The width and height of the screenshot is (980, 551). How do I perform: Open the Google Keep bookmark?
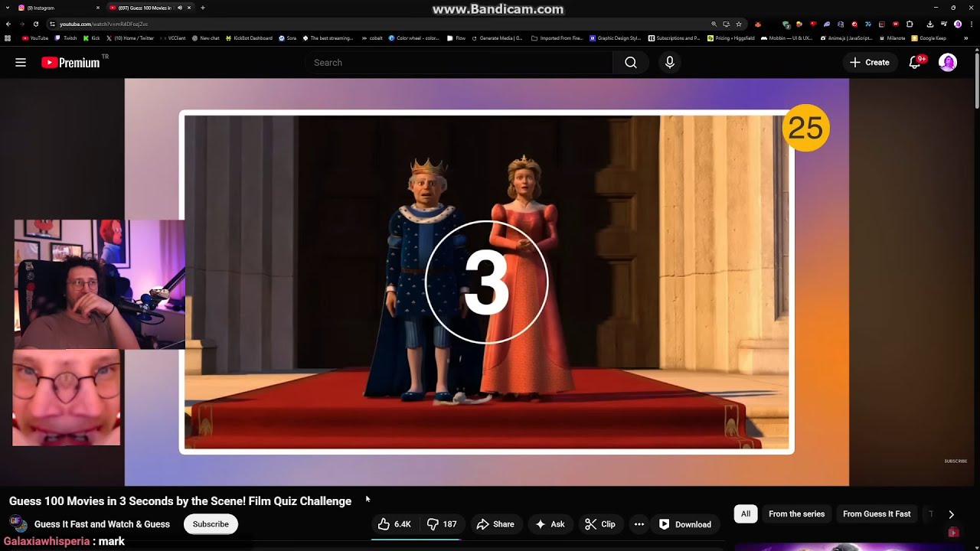coord(929,37)
